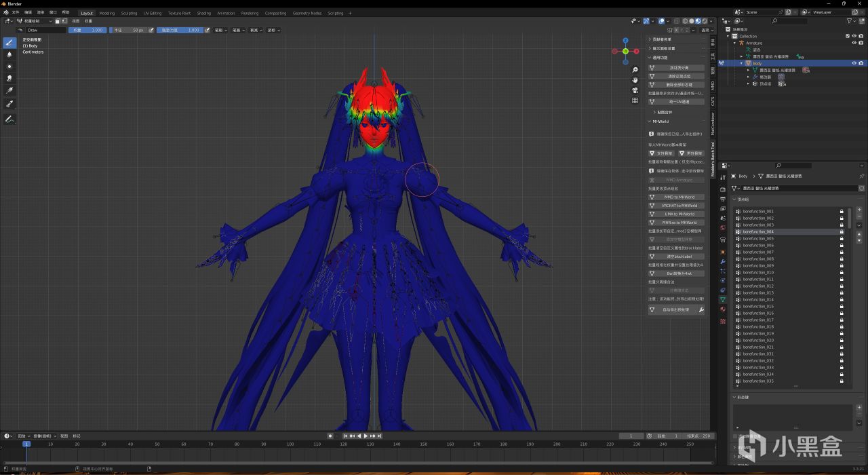Select the Annotate tool

coord(9,119)
